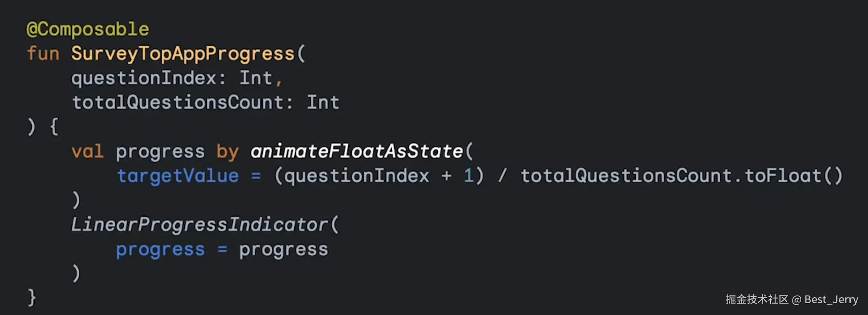The width and height of the screenshot is (868, 315).
Task: Click the 掘金技术社区 watermark text
Action: 757,300
